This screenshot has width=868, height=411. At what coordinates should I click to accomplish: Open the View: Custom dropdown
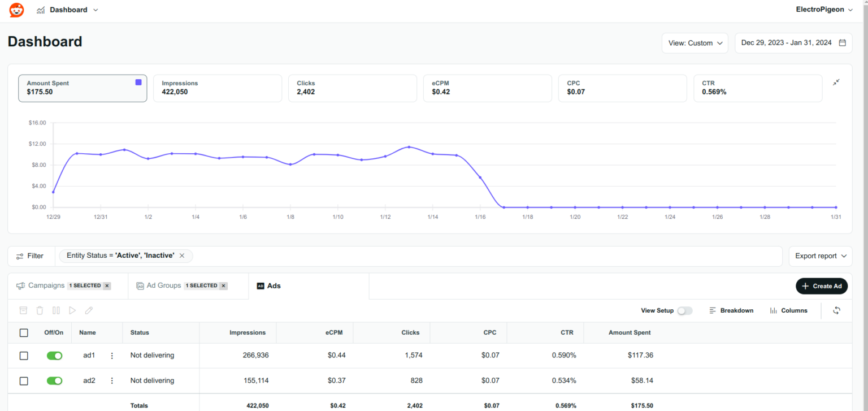[x=695, y=43]
